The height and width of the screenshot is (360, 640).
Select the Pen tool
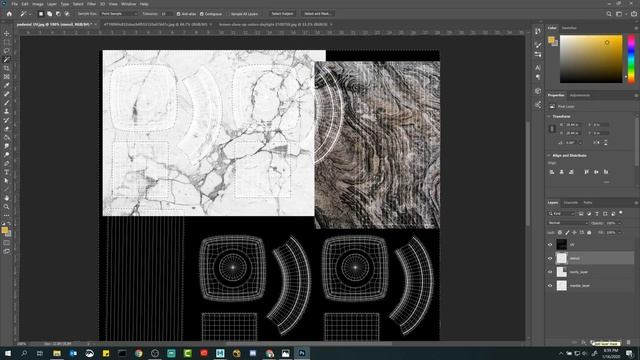tap(6, 163)
